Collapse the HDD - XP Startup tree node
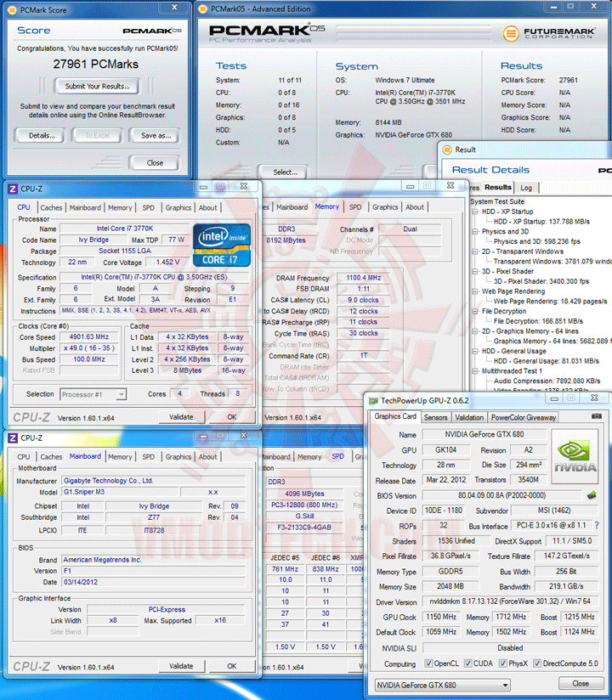612x700 pixels. point(475,212)
